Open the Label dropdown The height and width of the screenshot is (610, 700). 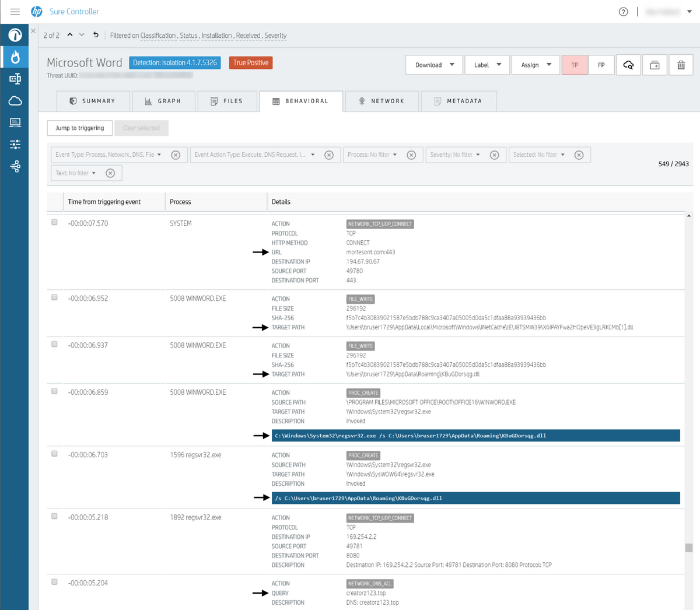488,65
